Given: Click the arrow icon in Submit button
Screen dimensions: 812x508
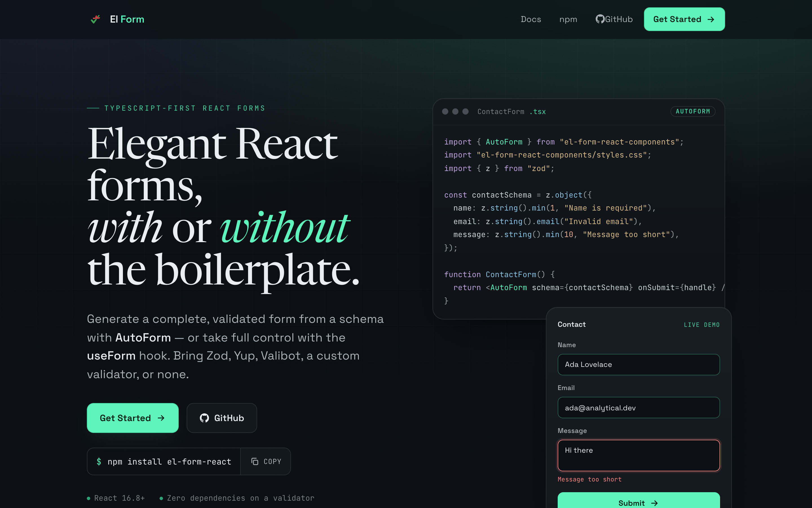Looking at the screenshot, I should click(x=654, y=503).
